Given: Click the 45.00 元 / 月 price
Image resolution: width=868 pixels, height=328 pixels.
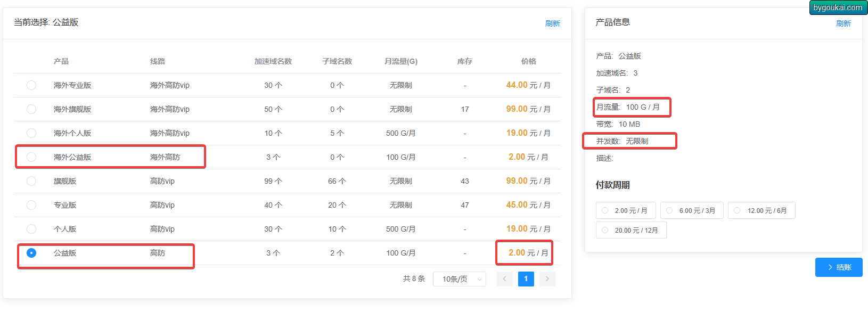Looking at the screenshot, I should [528, 205].
